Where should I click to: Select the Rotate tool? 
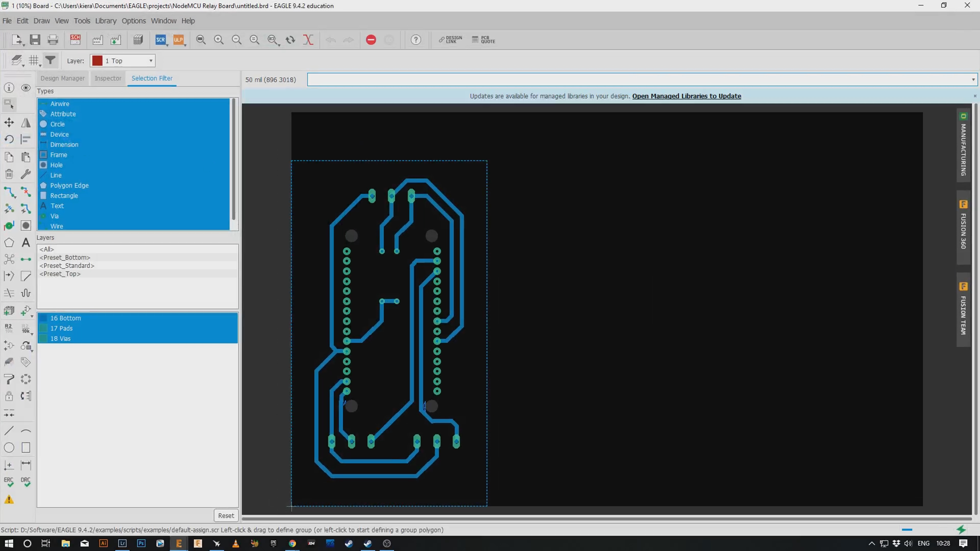(x=9, y=139)
